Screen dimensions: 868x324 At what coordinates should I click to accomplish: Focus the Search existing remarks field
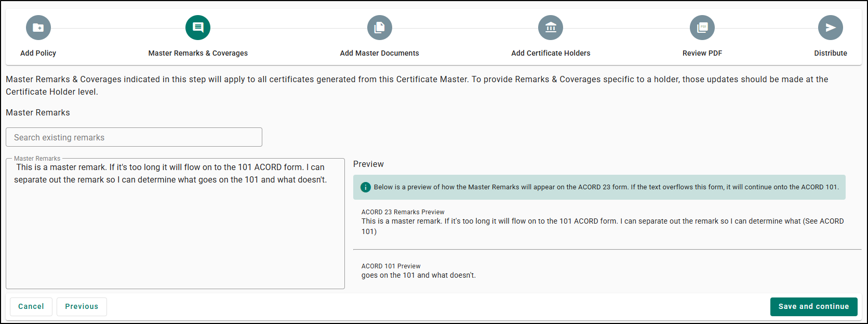point(134,137)
